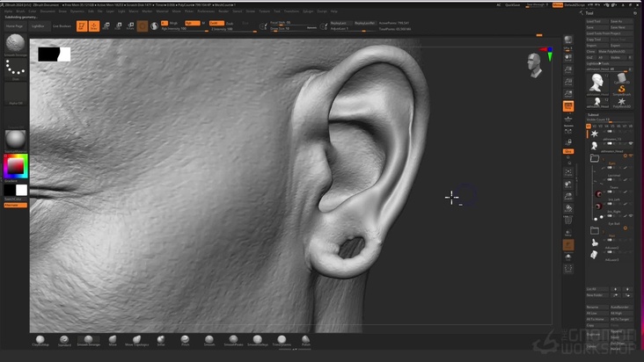Screen dimensions: 644x362
Task: Select the Cylinder3D tool thumbnail
Action: [x=622, y=78]
